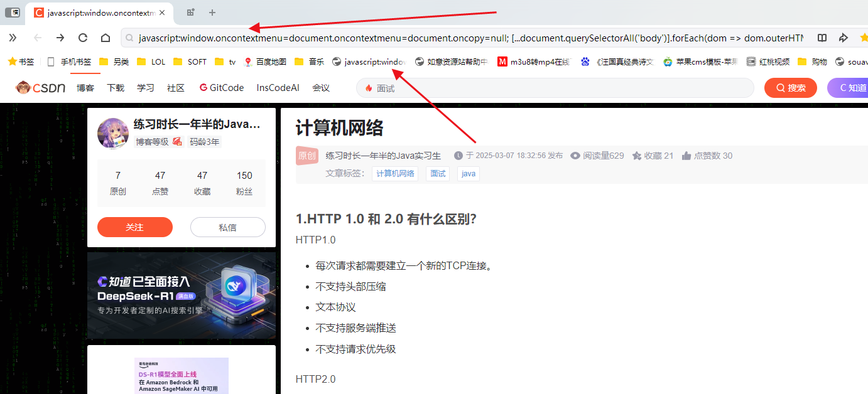
Task: Click the CSDN logo
Action: 41,88
